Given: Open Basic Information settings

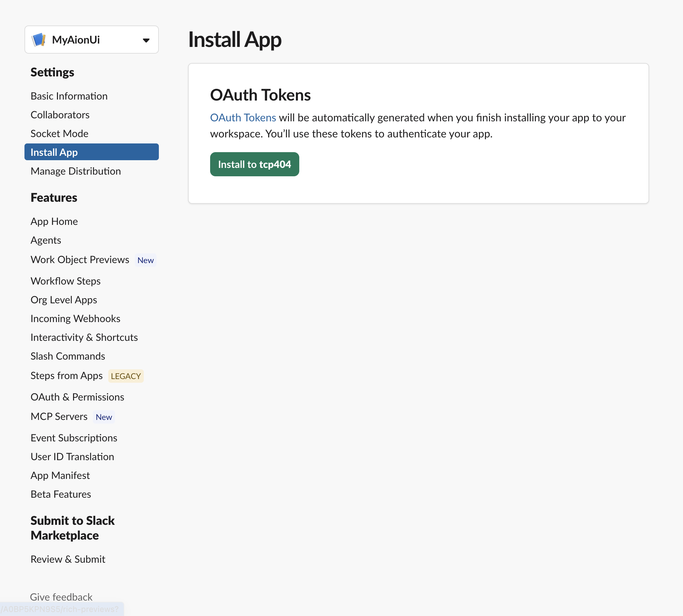Looking at the screenshot, I should 69,96.
